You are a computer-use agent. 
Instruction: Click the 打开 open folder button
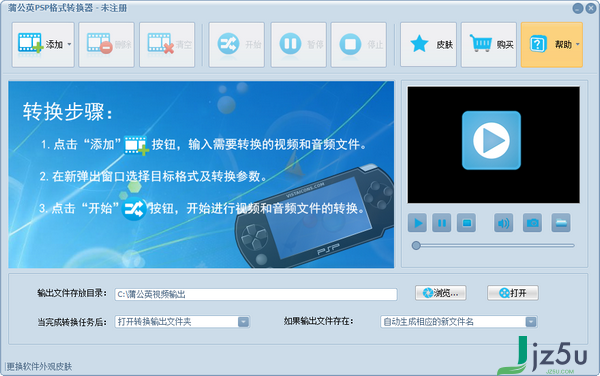click(x=513, y=293)
